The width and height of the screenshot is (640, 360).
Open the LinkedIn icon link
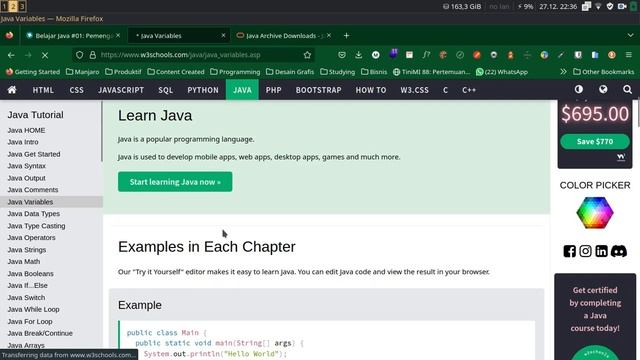(x=601, y=251)
